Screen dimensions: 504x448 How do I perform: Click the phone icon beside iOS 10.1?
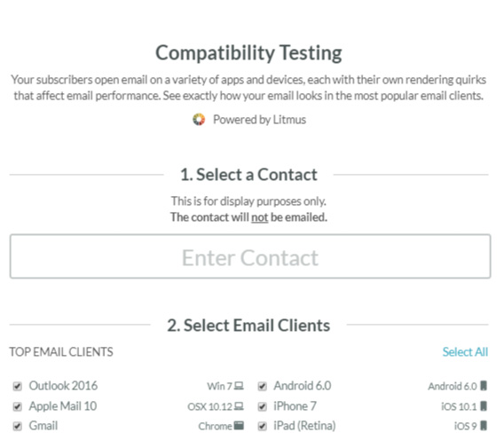pos(484,406)
